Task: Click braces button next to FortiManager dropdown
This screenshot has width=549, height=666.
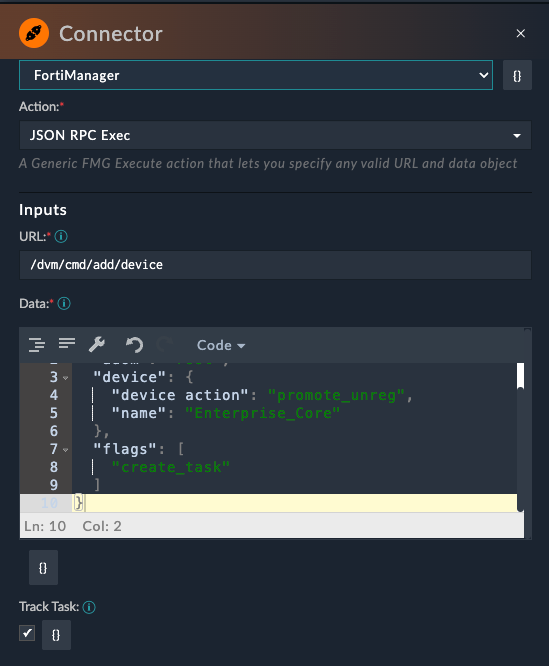Action: (517, 76)
